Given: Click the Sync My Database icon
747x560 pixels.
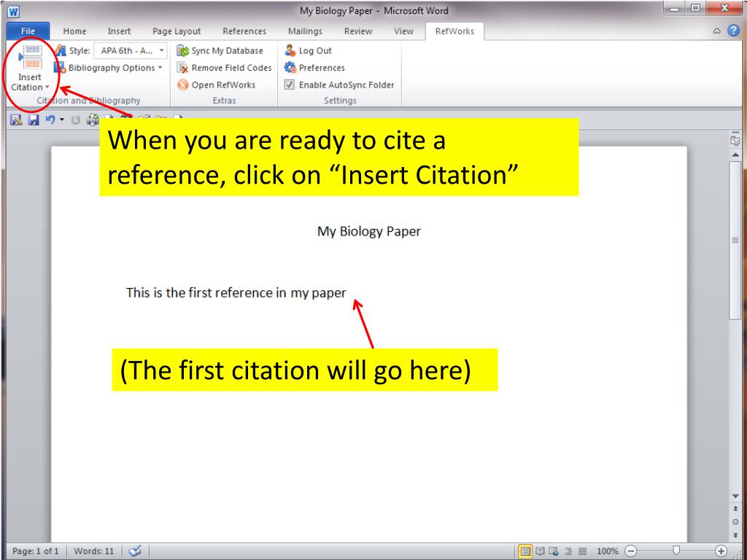Looking at the screenshot, I should [x=182, y=50].
